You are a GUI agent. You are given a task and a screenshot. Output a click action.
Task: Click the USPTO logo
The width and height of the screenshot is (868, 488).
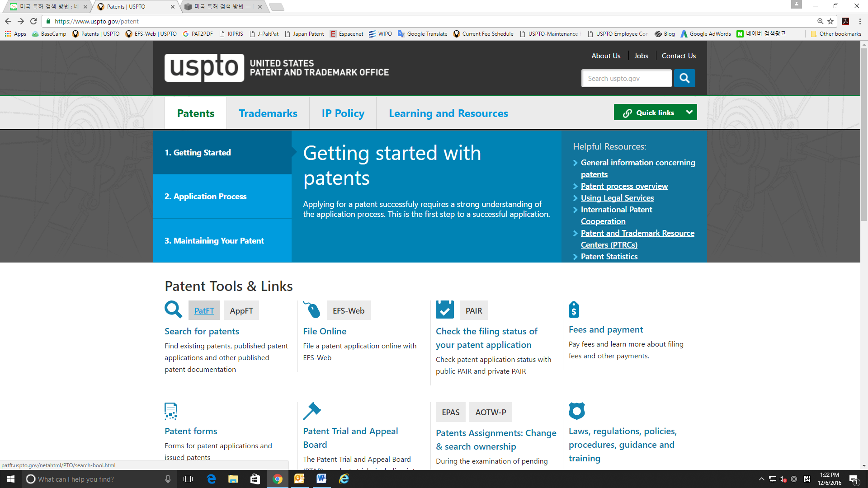click(x=204, y=68)
